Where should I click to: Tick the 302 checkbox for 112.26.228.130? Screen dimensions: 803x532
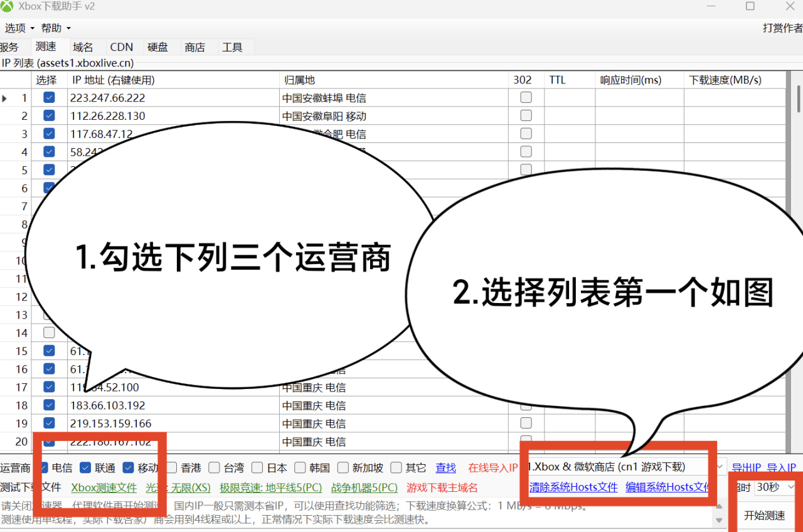point(526,115)
